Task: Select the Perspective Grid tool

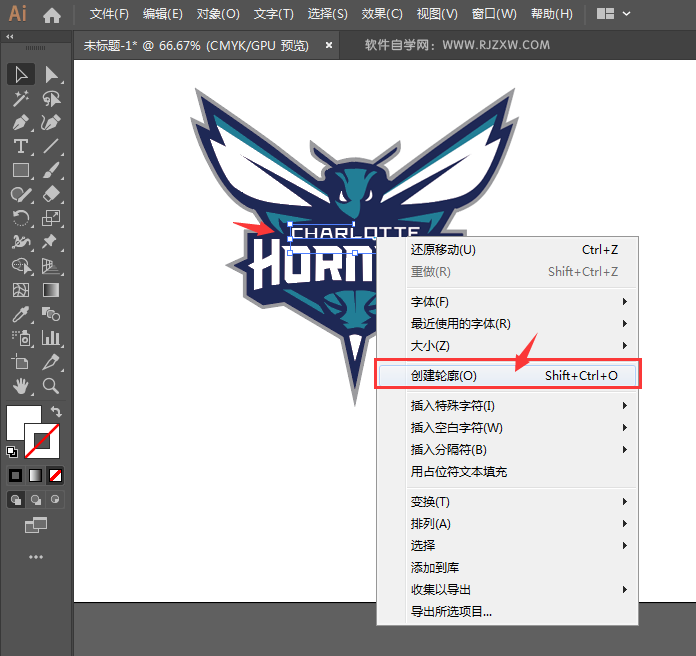Action: [x=51, y=266]
